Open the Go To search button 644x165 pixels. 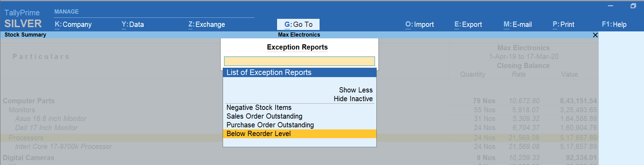coord(298,24)
